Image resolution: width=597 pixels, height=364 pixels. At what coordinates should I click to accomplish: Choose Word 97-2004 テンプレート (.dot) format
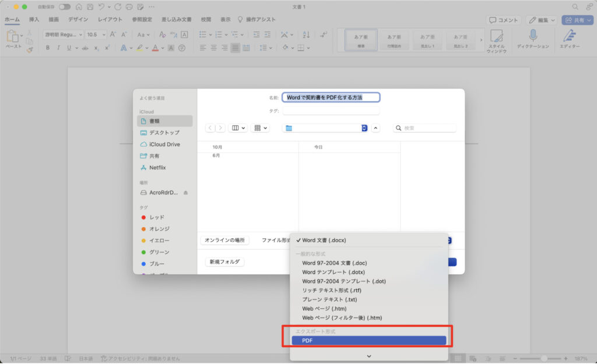tap(344, 281)
